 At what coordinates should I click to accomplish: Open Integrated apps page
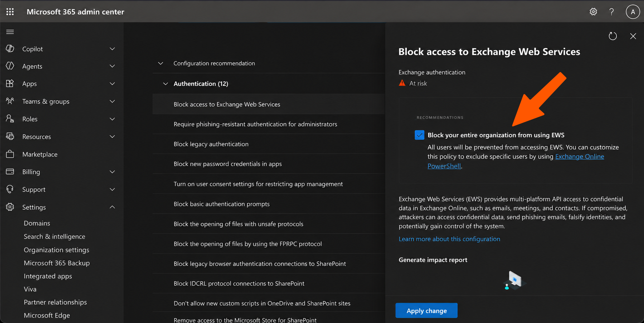click(48, 276)
